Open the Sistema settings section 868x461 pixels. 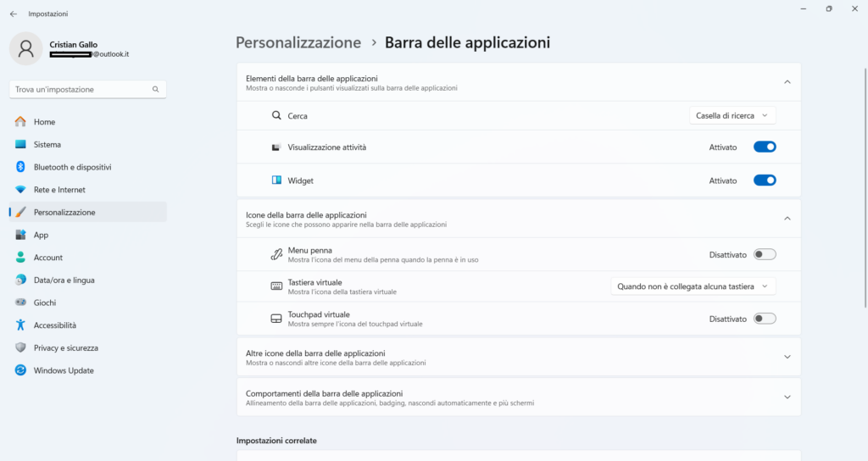tap(47, 145)
